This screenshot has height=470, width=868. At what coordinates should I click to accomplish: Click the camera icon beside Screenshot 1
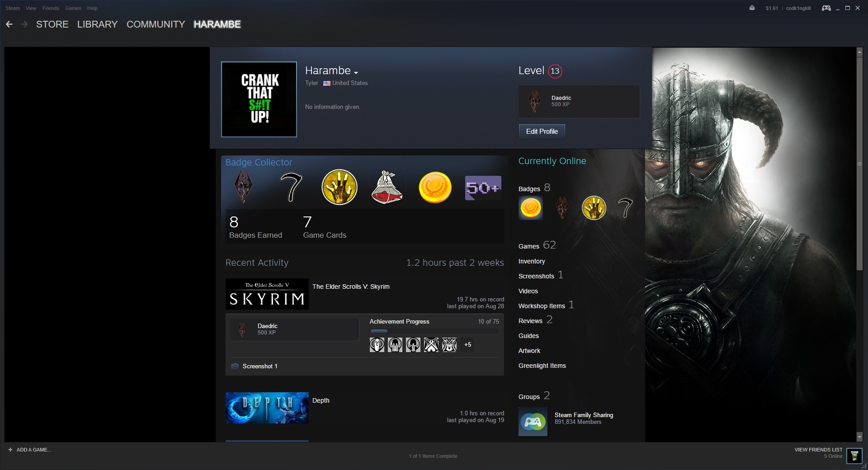235,366
